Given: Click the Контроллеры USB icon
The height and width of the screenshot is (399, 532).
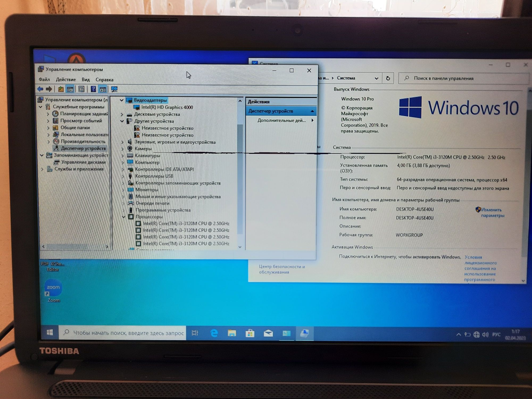Looking at the screenshot, I should [130, 176].
